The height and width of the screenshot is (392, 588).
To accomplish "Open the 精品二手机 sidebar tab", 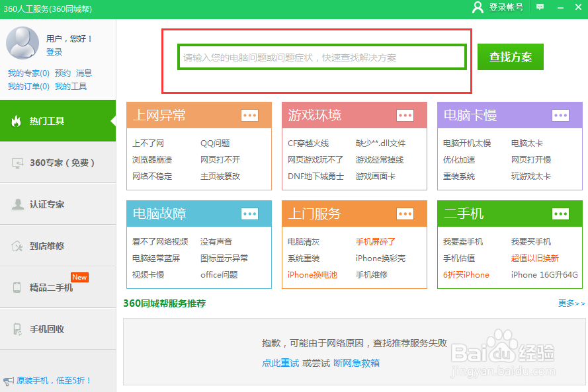I will coord(58,288).
